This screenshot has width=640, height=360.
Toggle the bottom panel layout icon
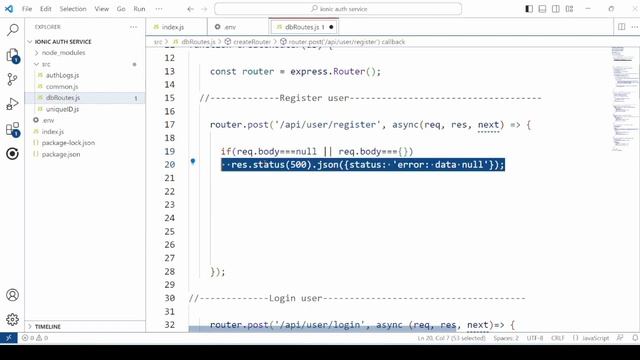point(542,9)
